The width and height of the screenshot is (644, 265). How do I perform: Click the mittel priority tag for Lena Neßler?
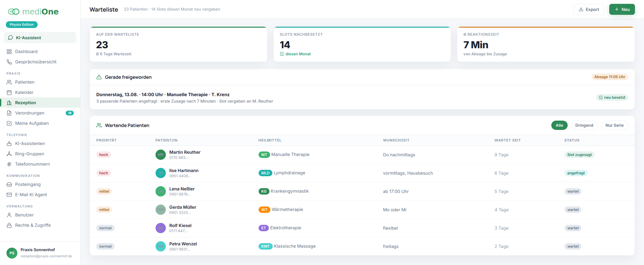pos(104,191)
